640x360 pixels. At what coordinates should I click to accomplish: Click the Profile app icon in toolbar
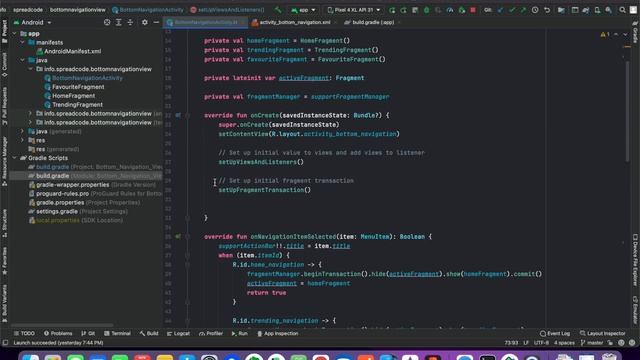(450, 10)
